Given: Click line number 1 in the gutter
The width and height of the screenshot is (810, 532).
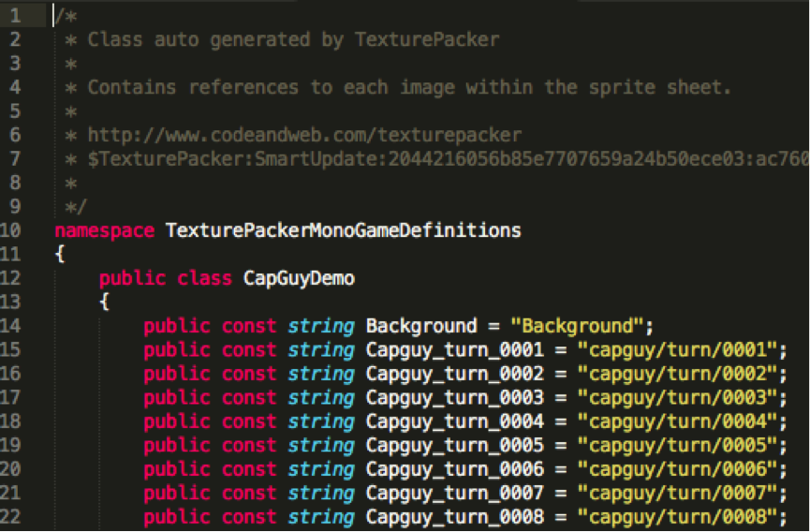Looking at the screenshot, I should (x=16, y=16).
